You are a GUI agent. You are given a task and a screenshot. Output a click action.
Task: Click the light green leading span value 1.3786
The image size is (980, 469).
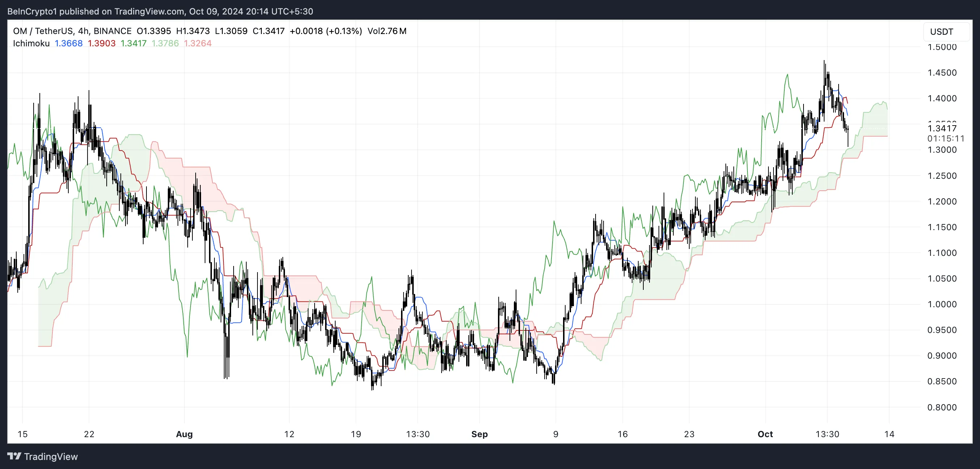click(165, 43)
